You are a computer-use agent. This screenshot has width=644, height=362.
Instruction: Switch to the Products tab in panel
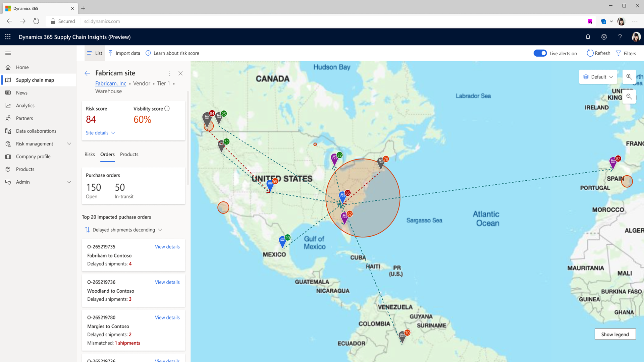pyautogui.click(x=129, y=155)
